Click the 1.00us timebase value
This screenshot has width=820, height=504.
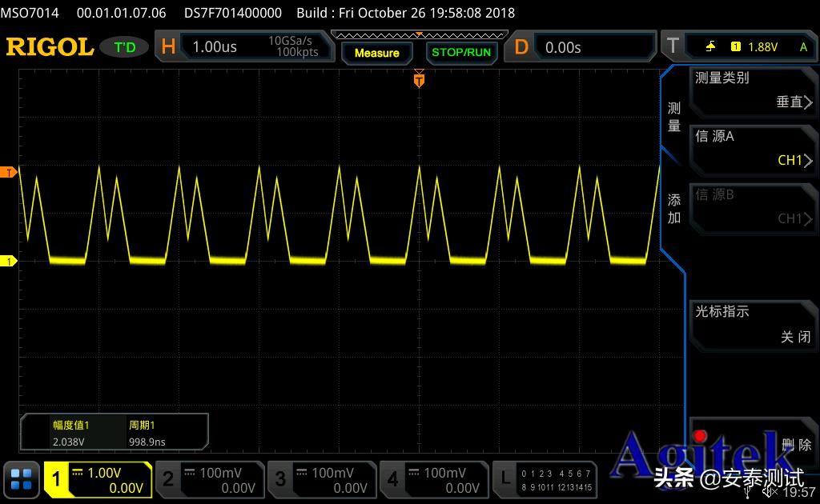point(215,47)
